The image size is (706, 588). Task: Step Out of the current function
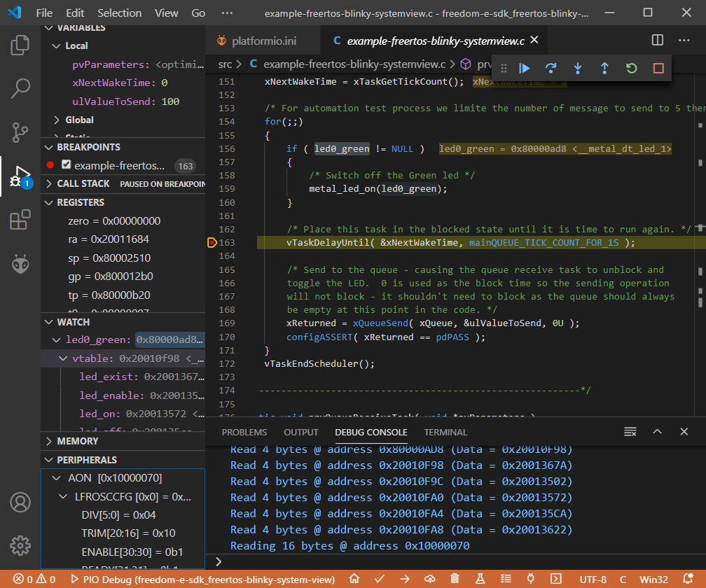pos(604,68)
